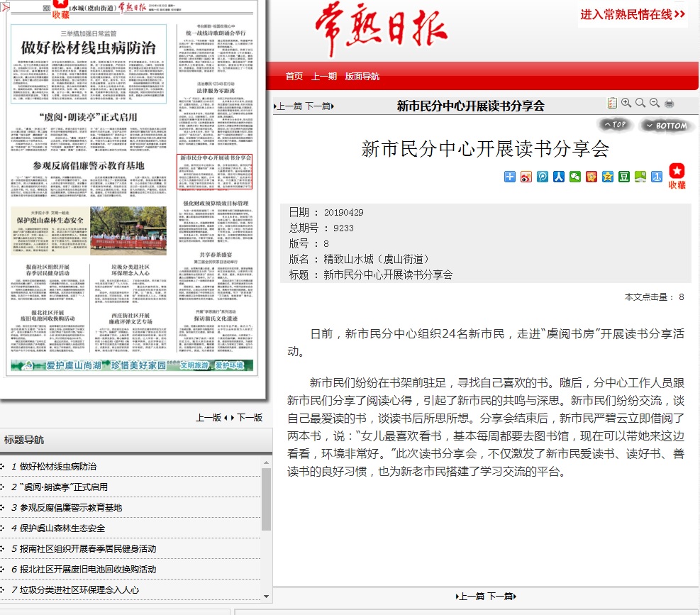Click the forest group photo on the newspaper page
Screen dimensions: 700x615
click(128, 231)
